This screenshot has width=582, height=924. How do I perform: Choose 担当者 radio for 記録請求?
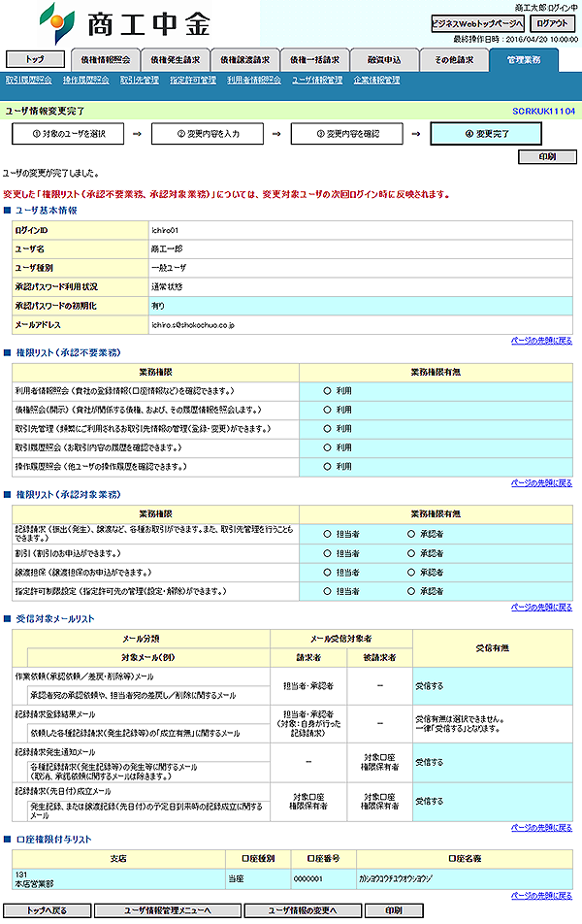pyautogui.click(x=328, y=535)
